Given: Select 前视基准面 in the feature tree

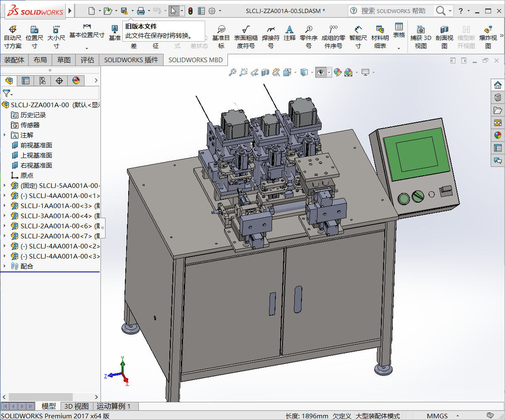Looking at the screenshot, I should pyautogui.click(x=36, y=145).
